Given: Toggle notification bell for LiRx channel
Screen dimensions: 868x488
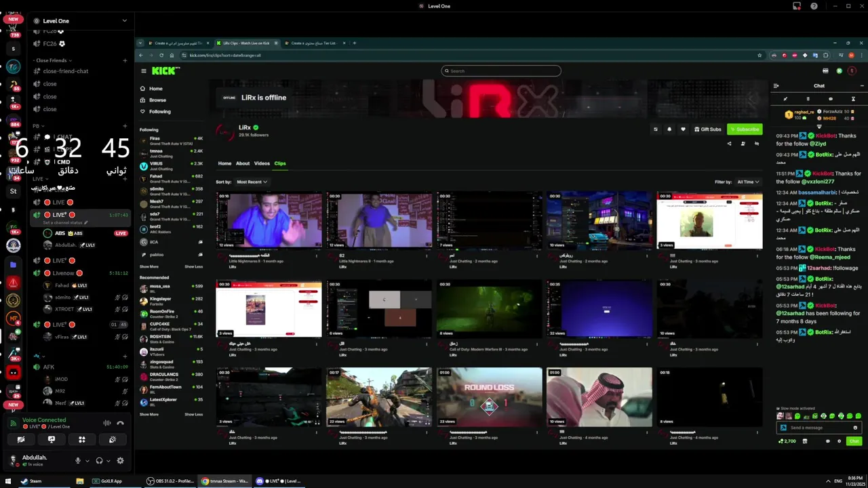Looking at the screenshot, I should 669,129.
